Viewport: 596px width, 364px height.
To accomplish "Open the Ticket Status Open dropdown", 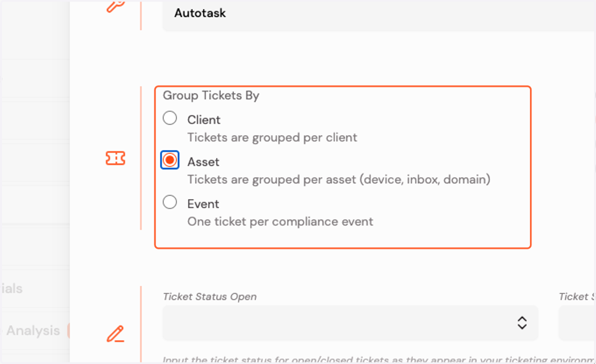I will (x=350, y=323).
